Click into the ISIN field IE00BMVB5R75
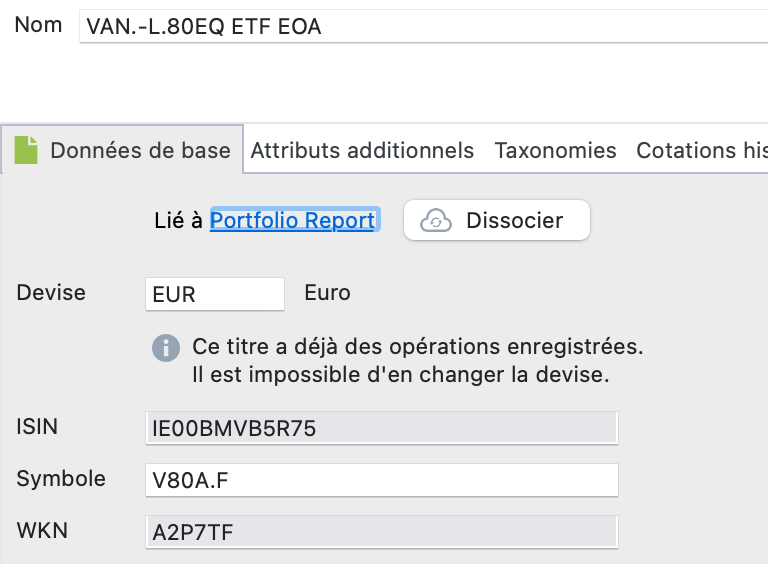Screen dimensions: 768x564 point(382,428)
